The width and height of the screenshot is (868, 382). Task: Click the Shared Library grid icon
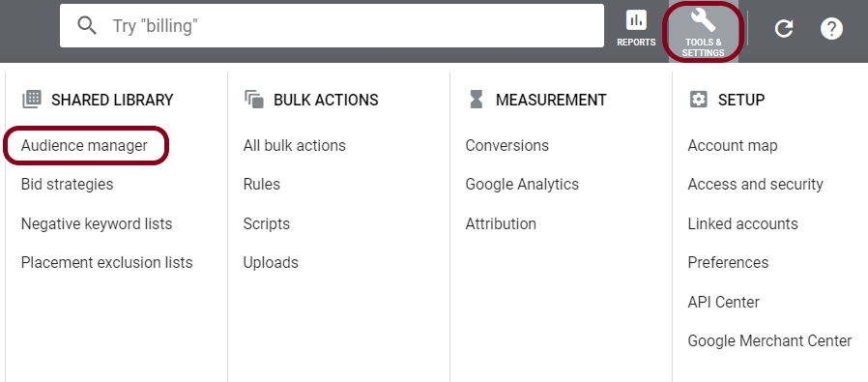coord(32,100)
